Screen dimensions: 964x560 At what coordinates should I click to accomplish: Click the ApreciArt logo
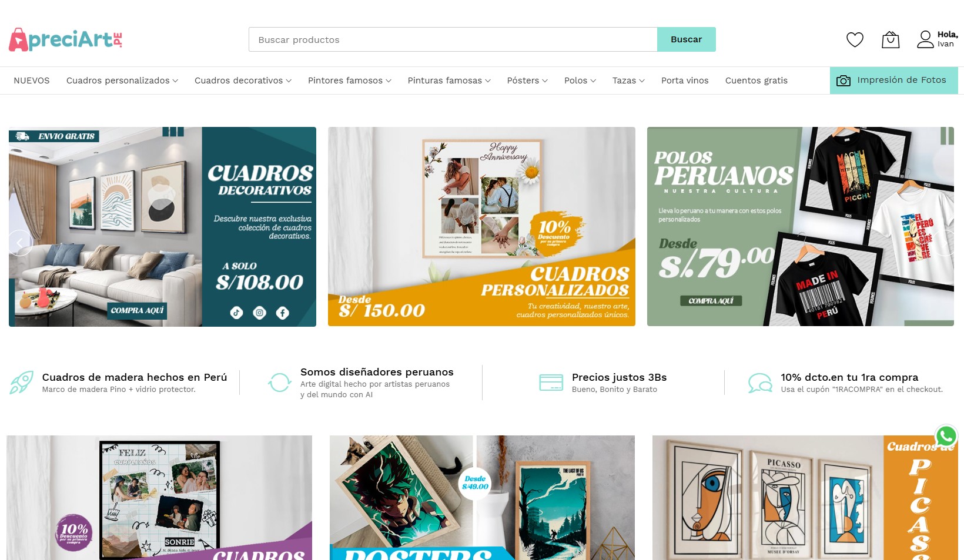point(65,39)
